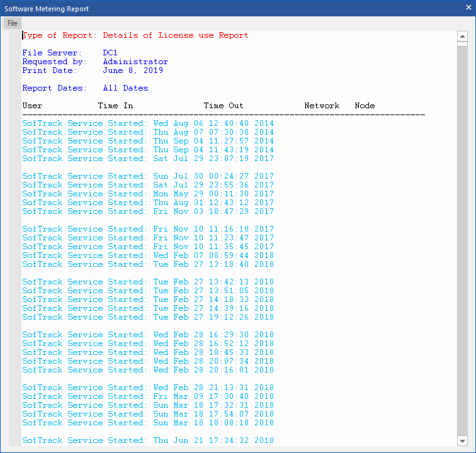The width and height of the screenshot is (476, 453).
Task: Click the Sun Mar 18 17:54:07 2018 entry
Action: [148, 414]
